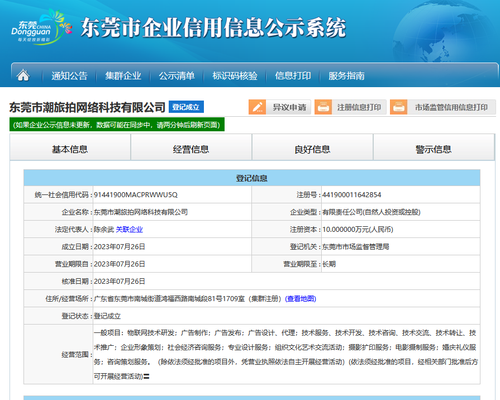Click legal representative name 陈余武
This screenshot has width=500, height=400.
[x=104, y=229]
